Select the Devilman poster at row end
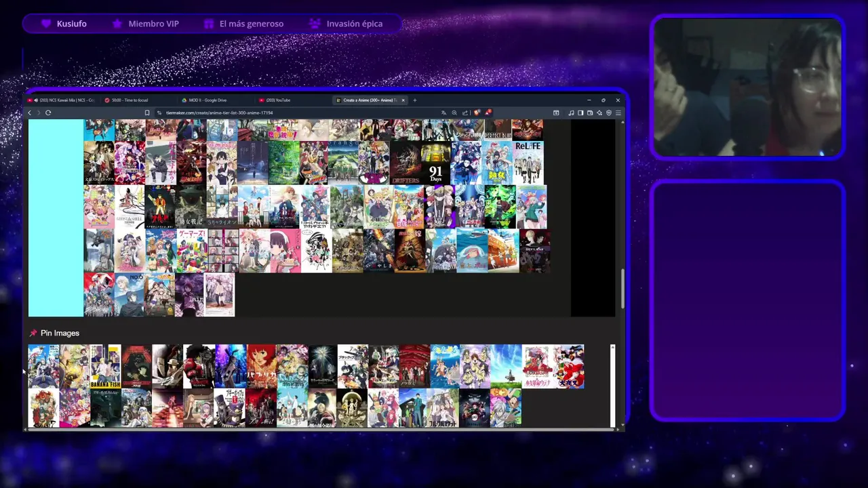The width and height of the screenshot is (868, 488). coord(535,251)
